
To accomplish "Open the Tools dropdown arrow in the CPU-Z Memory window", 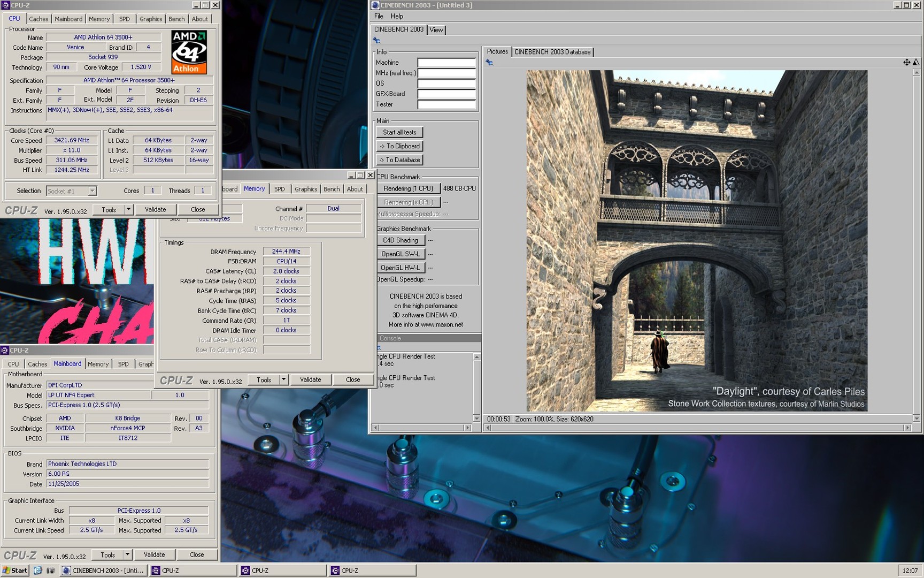I will (x=283, y=379).
